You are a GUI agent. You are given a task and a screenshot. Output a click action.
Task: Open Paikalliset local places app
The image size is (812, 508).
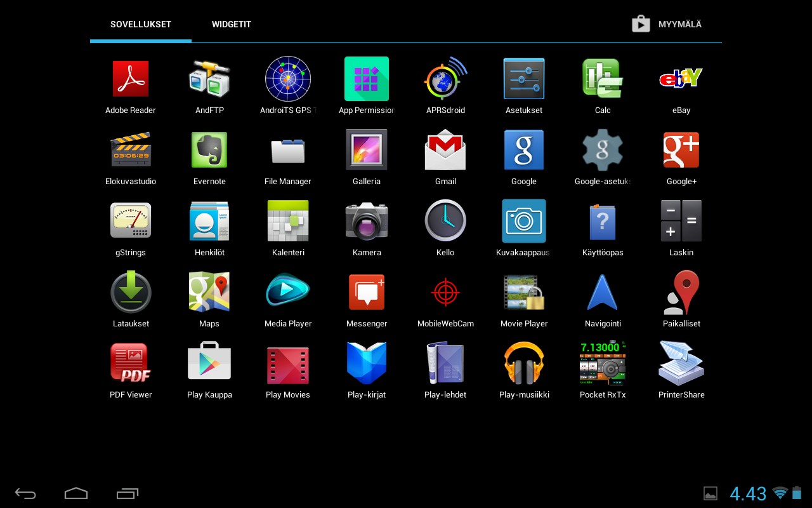[681, 292]
